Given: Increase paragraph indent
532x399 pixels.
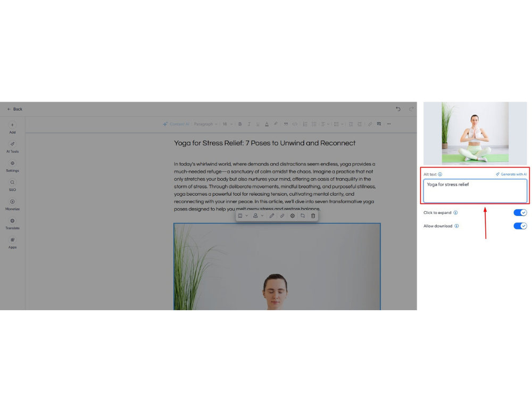Looking at the screenshot, I should pyautogui.click(x=360, y=124).
